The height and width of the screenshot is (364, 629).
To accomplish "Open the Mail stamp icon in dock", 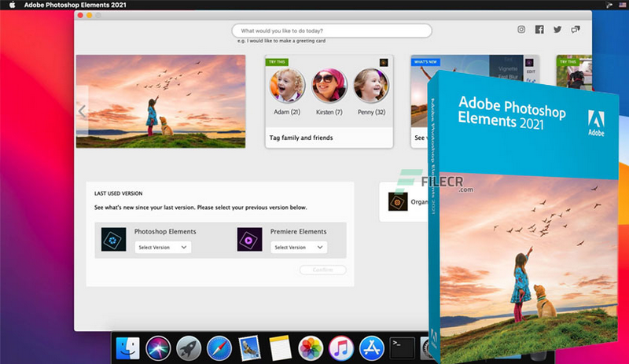I will pos(249,348).
